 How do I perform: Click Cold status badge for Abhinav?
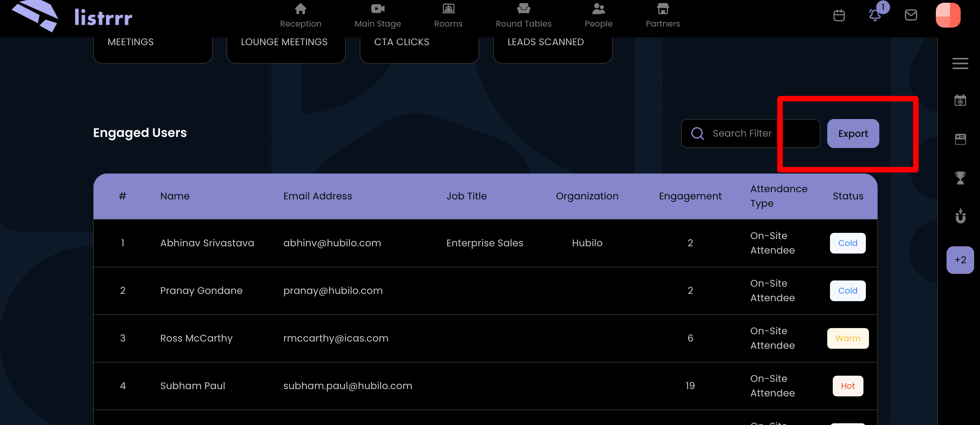click(848, 243)
